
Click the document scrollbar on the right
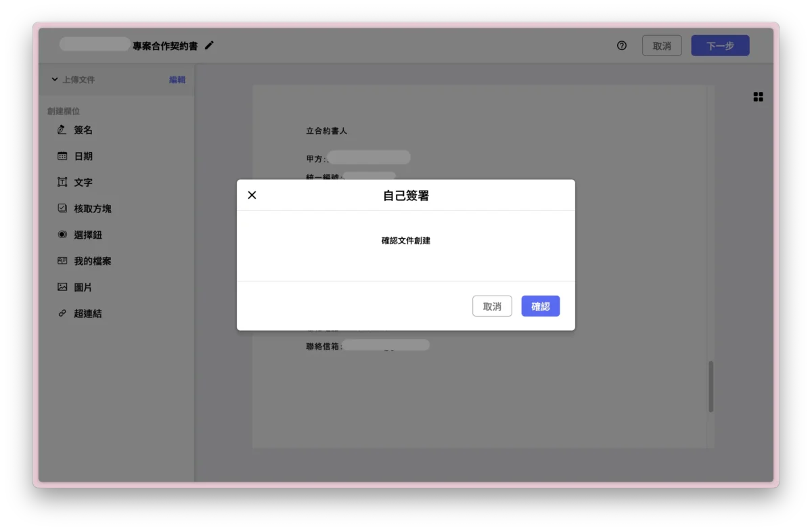tap(711, 386)
